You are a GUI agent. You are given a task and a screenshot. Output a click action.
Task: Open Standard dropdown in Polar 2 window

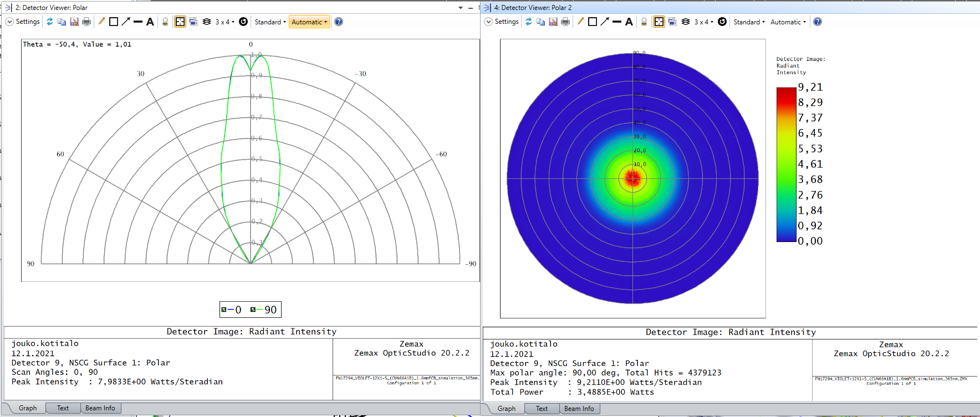pyautogui.click(x=749, y=22)
